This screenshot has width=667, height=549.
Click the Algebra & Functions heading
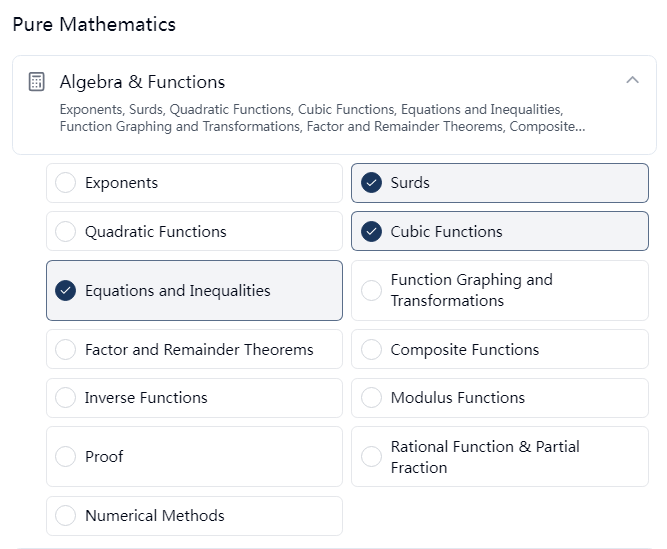click(x=142, y=82)
